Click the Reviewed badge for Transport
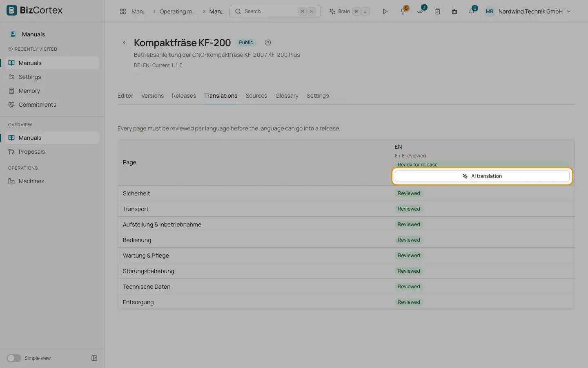Viewport: 588px width, 368px height. coord(409,209)
